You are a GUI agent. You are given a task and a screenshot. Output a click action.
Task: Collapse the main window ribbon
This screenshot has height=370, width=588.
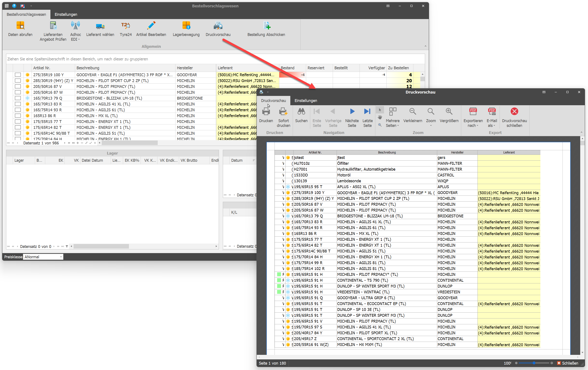pyautogui.click(x=425, y=46)
